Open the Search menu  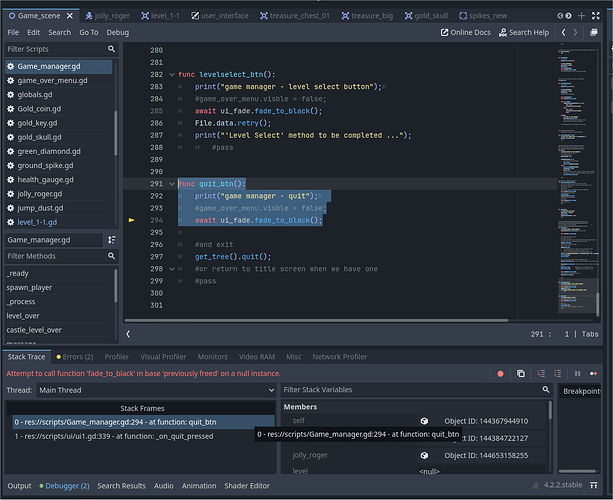pyautogui.click(x=59, y=32)
